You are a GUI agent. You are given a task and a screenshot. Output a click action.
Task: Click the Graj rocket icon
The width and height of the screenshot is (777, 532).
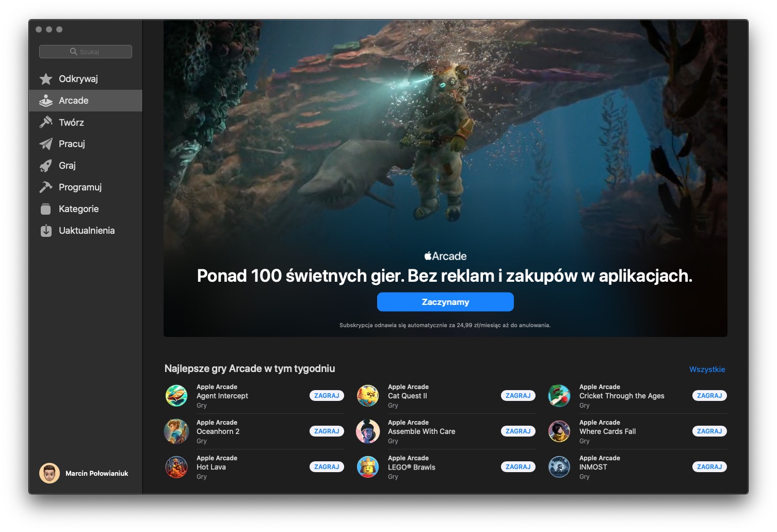(x=46, y=166)
